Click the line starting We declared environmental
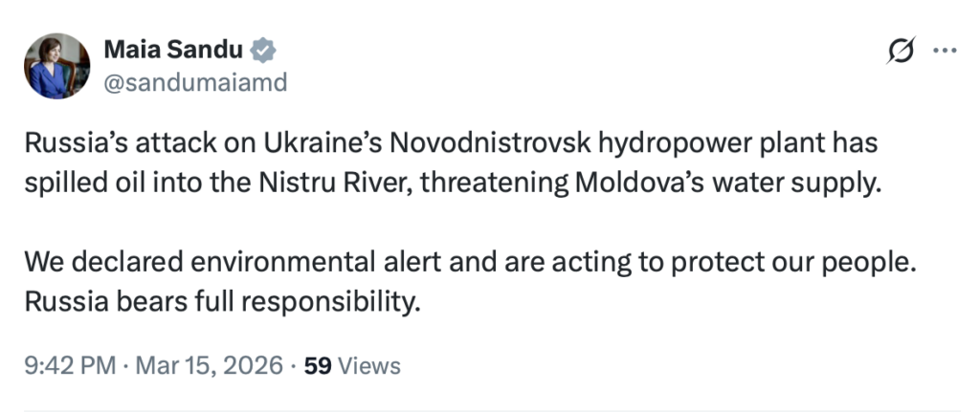This screenshot has height=412, width=980. [x=471, y=264]
